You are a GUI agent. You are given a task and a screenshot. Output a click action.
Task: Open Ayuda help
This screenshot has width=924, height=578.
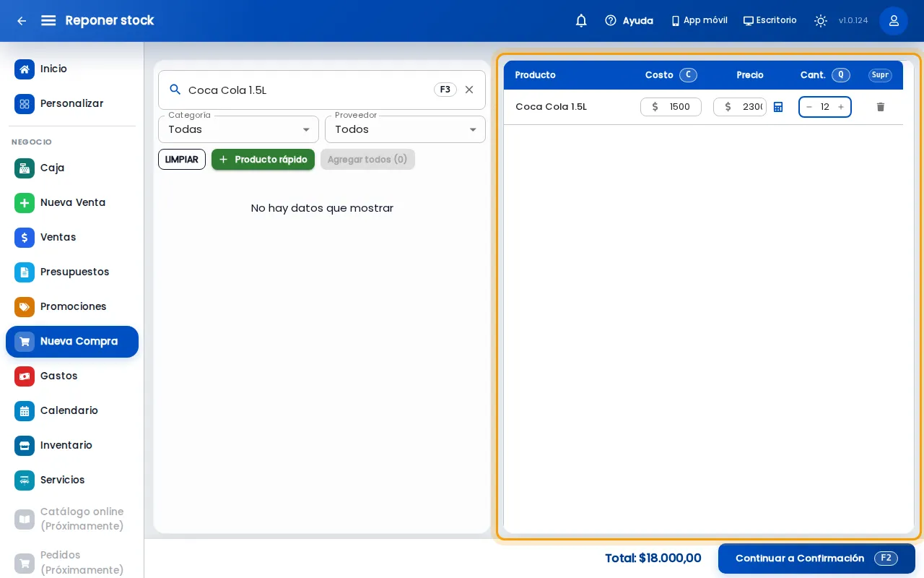pyautogui.click(x=629, y=21)
